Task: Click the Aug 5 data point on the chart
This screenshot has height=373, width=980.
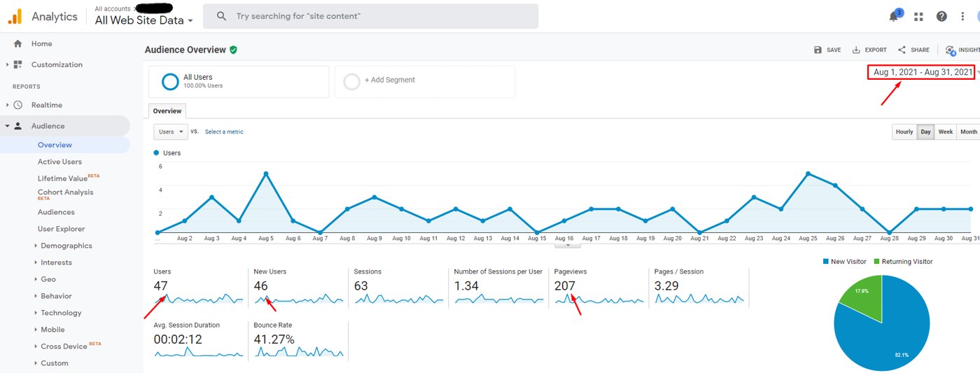Action: [x=266, y=174]
